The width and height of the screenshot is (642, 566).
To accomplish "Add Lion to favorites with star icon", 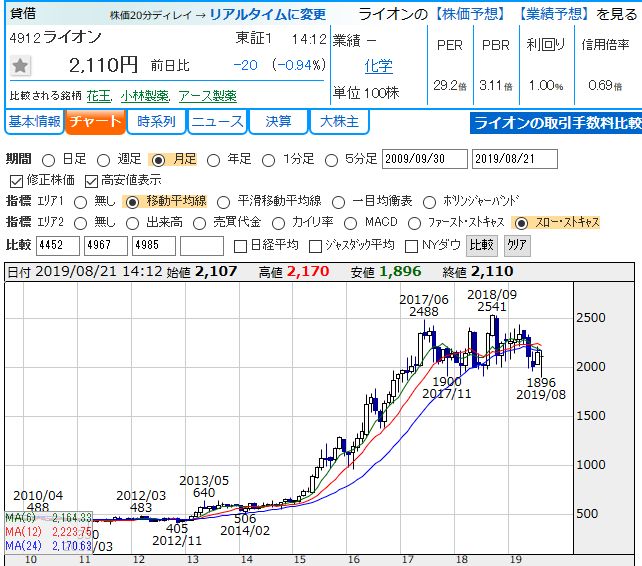I will (x=20, y=66).
